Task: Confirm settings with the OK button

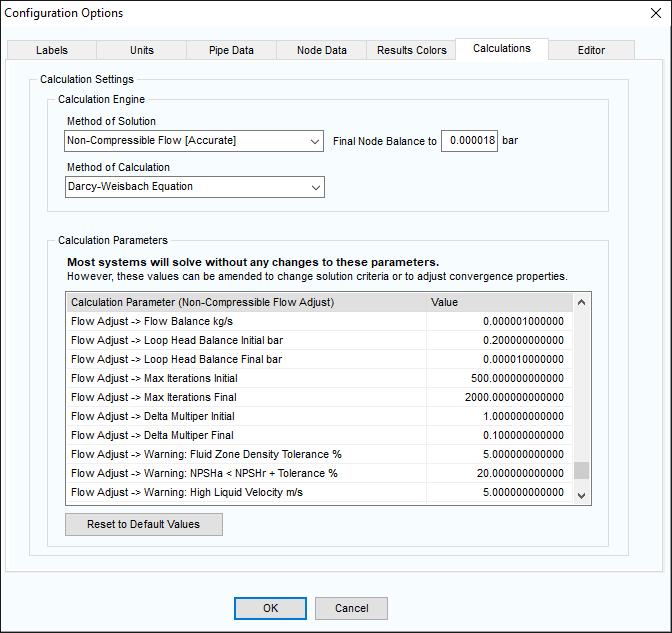Action: click(270, 608)
